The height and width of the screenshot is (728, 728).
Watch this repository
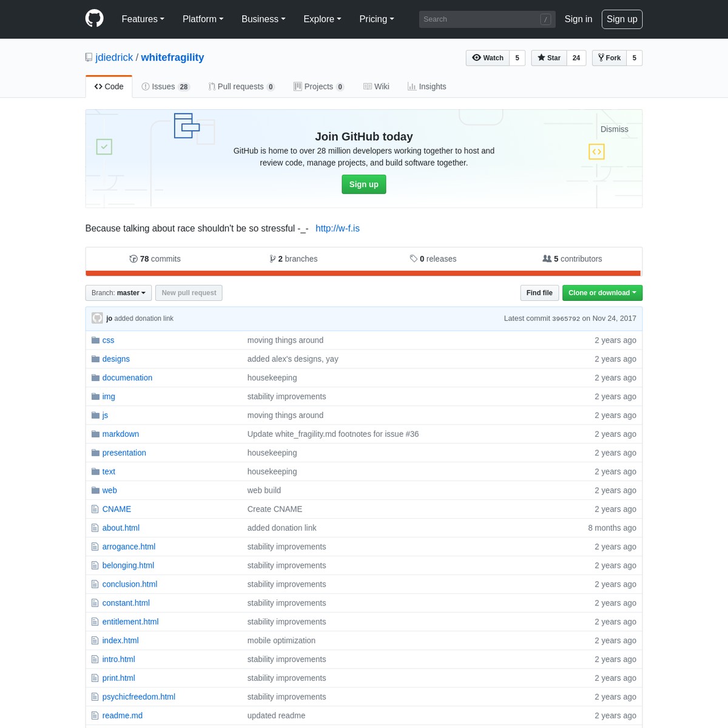tap(488, 58)
